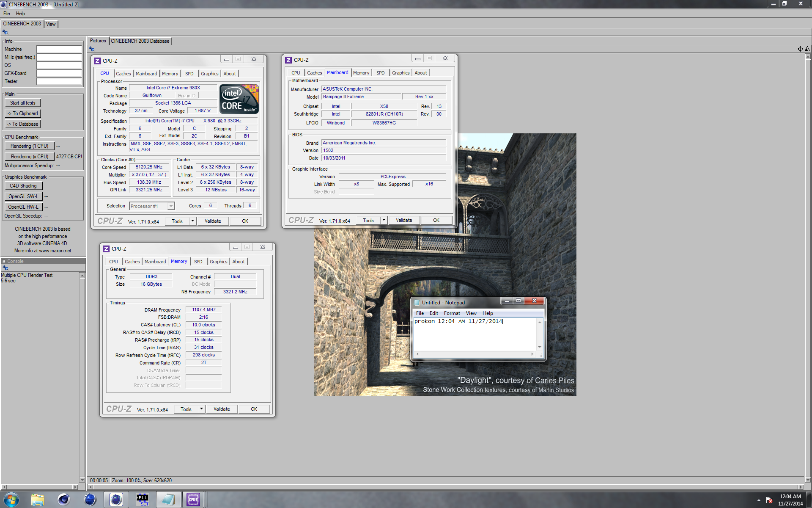Click console scrollbar down arrow
812x508 pixels.
(x=82, y=480)
